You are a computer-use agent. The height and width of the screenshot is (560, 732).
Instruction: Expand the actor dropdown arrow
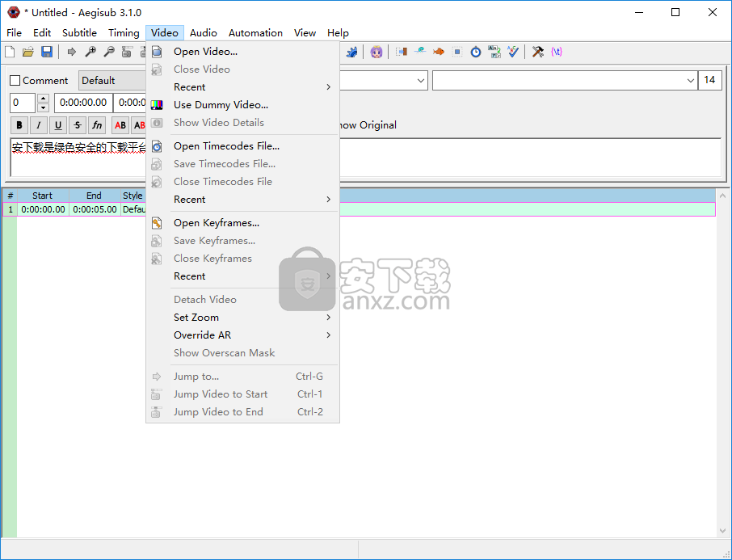(x=421, y=81)
